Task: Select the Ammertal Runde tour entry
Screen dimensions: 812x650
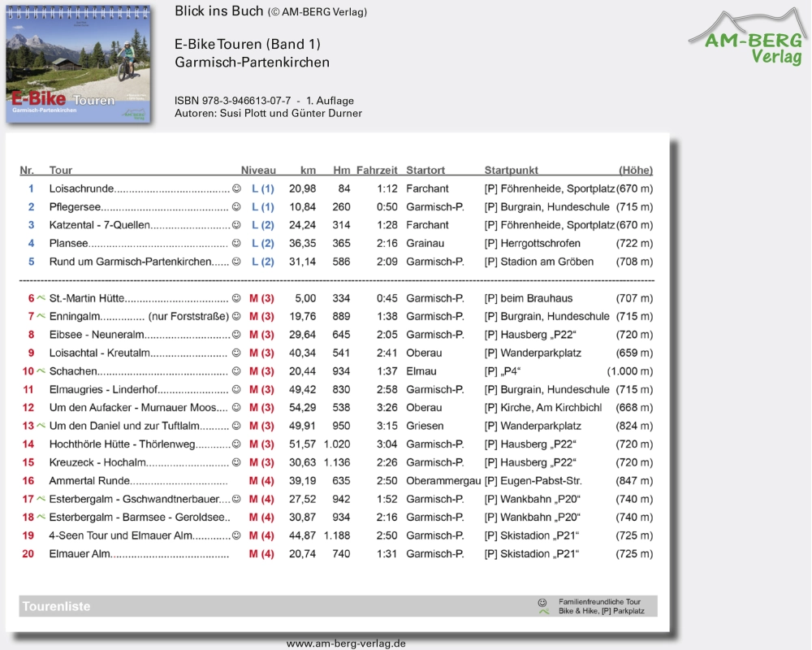Action: click(x=89, y=481)
